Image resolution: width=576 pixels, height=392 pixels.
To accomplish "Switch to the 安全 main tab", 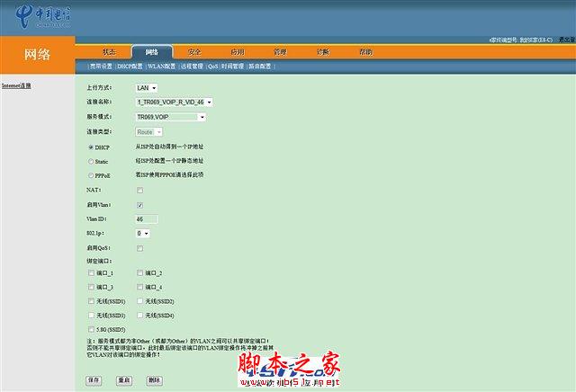I will tap(194, 52).
